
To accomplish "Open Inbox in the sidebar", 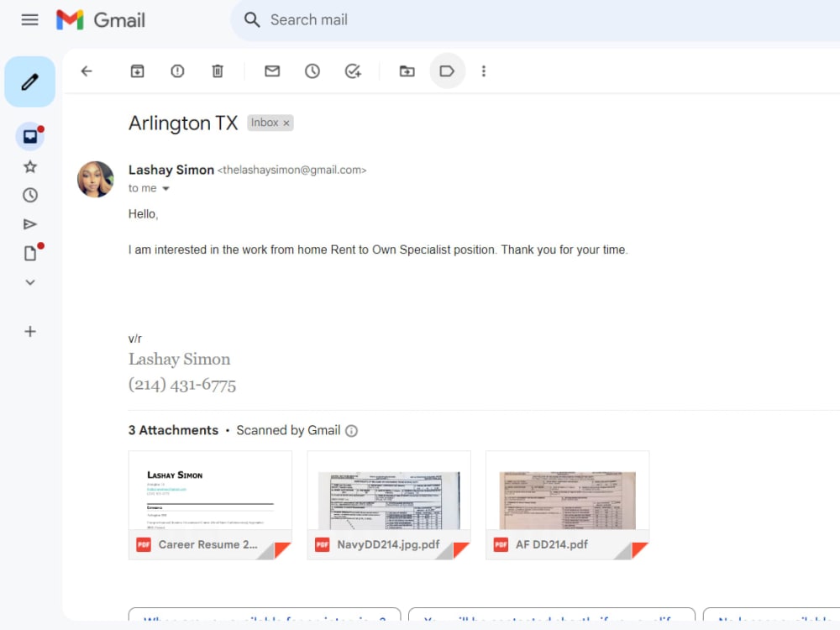I will coord(30,137).
